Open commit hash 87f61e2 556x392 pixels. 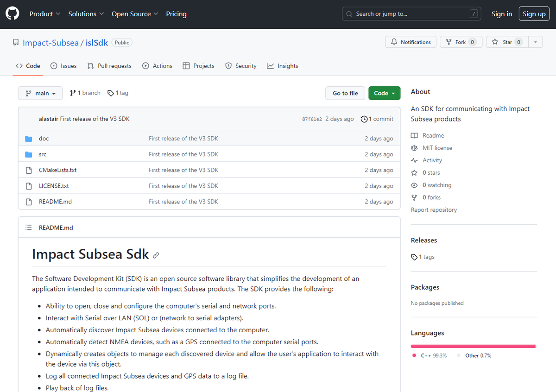pos(312,119)
